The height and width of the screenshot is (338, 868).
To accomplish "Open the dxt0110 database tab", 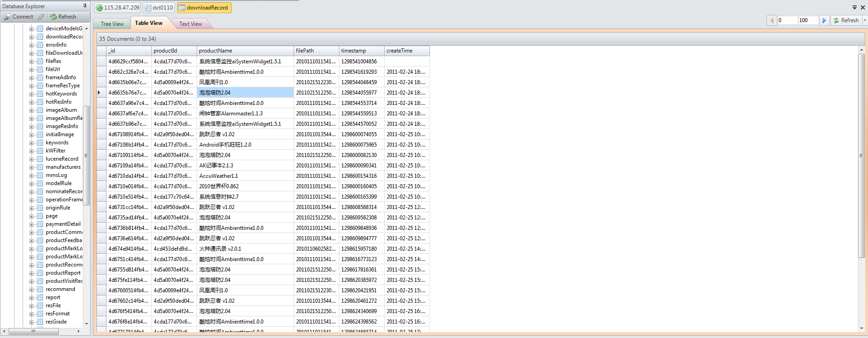I will click(159, 8).
